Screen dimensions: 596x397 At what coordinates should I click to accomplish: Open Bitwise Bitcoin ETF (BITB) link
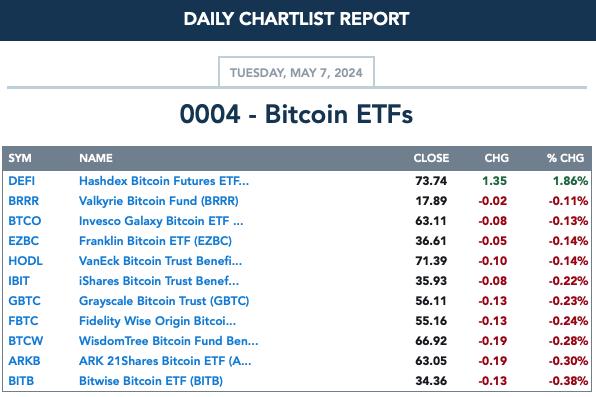pos(151,381)
